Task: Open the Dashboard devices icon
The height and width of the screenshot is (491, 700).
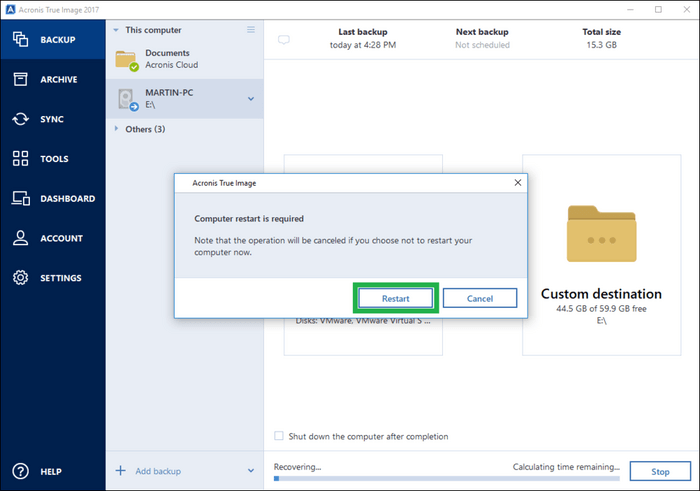Action: [x=21, y=198]
